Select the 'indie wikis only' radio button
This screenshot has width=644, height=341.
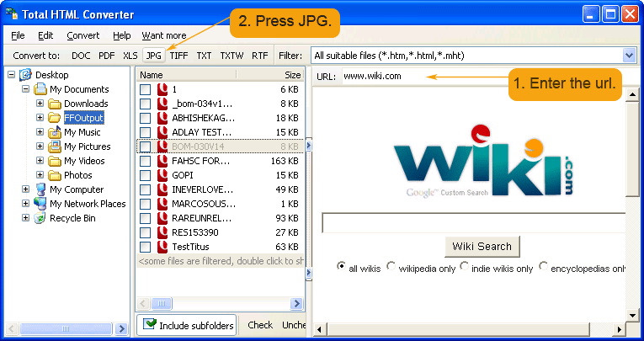tap(464, 266)
